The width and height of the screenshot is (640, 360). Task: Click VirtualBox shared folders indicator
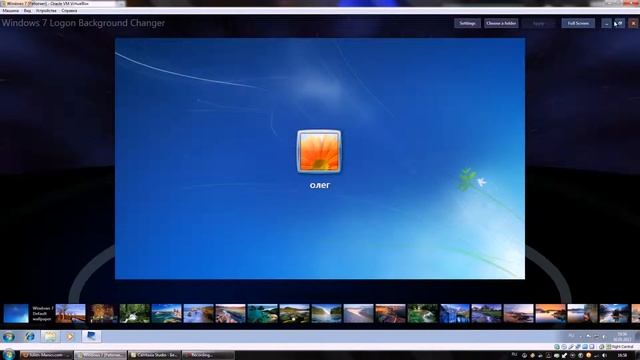click(585, 347)
